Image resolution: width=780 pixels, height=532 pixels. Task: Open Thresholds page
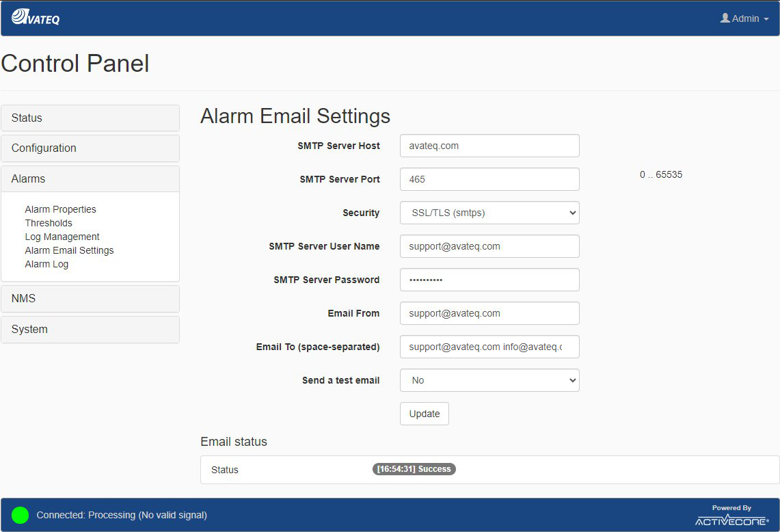49,223
